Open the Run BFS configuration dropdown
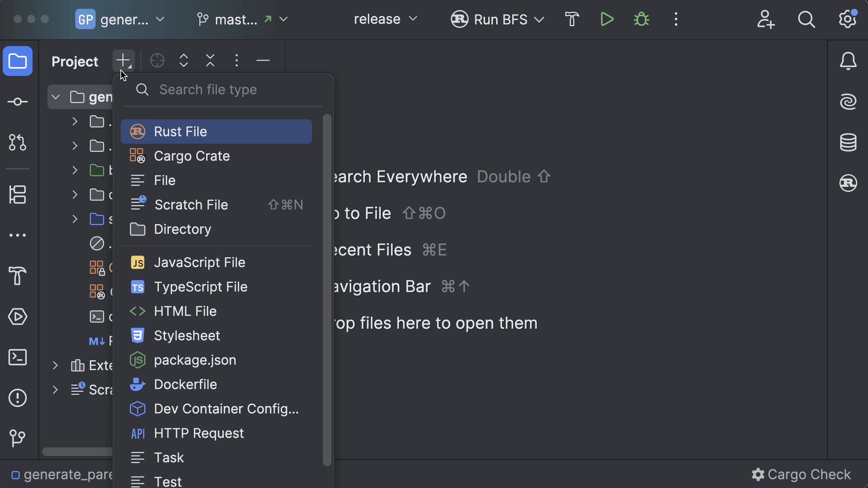Image resolution: width=868 pixels, height=488 pixels. (497, 19)
